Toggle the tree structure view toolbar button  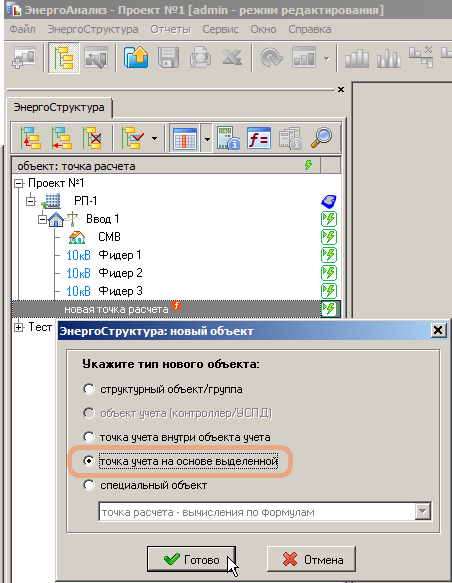pyautogui.click(x=64, y=58)
